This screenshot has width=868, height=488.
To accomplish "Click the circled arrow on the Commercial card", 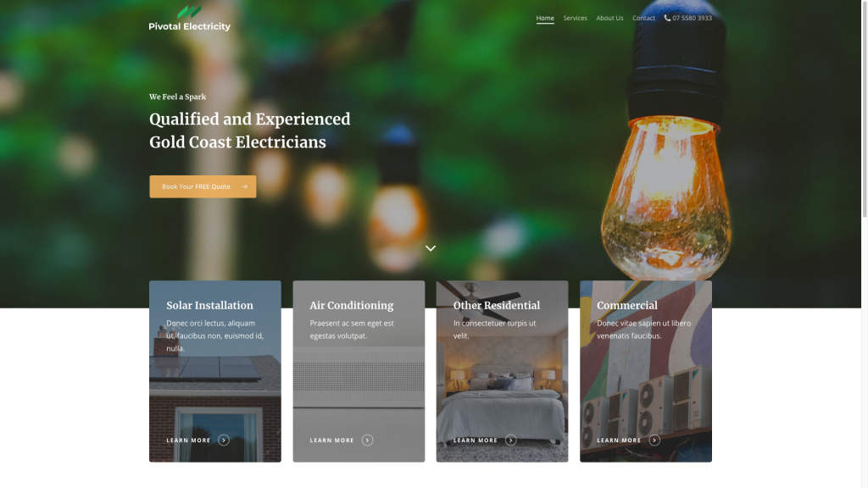I will (654, 441).
